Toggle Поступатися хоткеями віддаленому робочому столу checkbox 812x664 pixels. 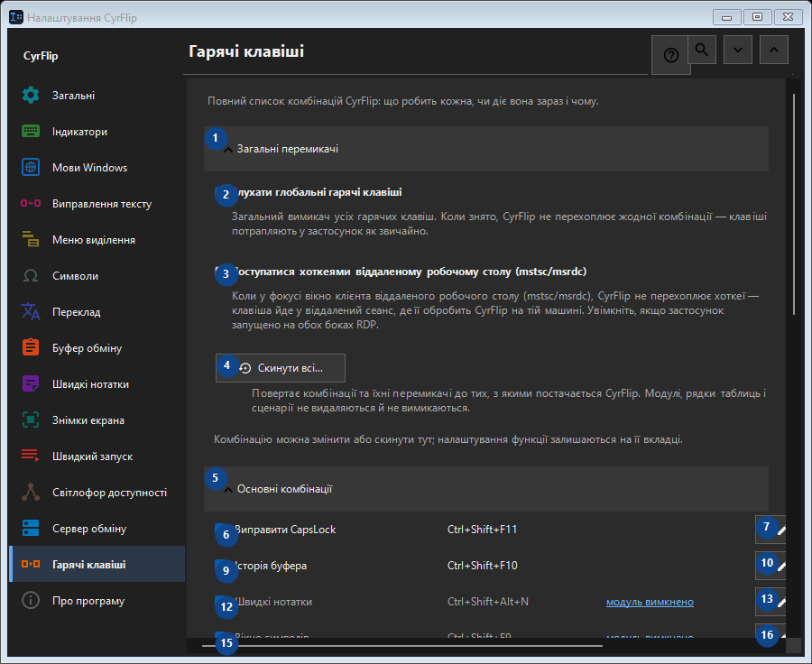tap(222, 272)
